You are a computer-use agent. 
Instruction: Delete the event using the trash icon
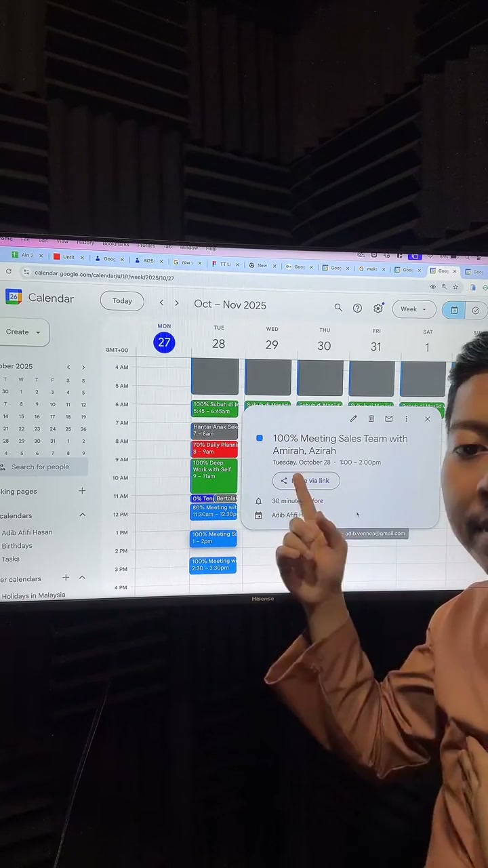pos(371,418)
